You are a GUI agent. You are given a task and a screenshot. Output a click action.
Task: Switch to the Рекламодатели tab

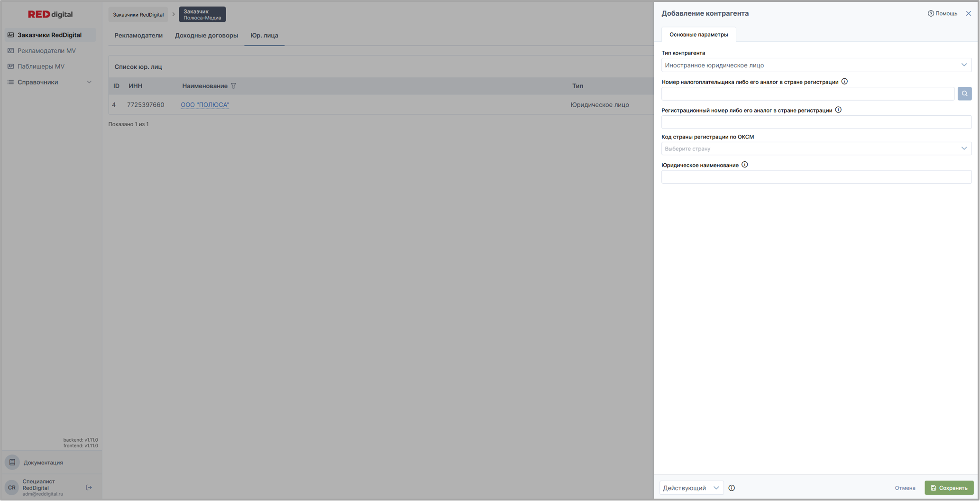138,35
